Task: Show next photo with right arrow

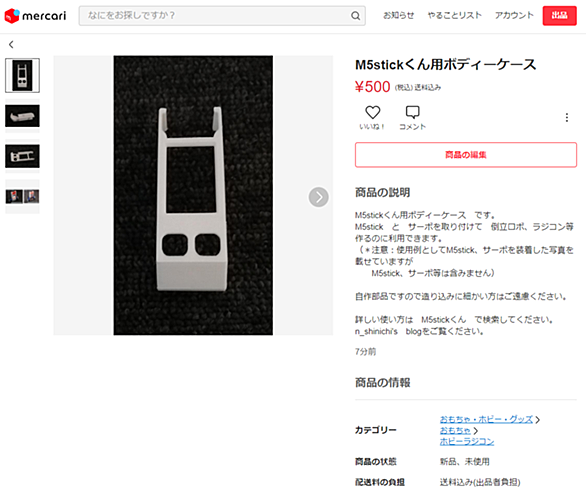Action: (x=318, y=197)
